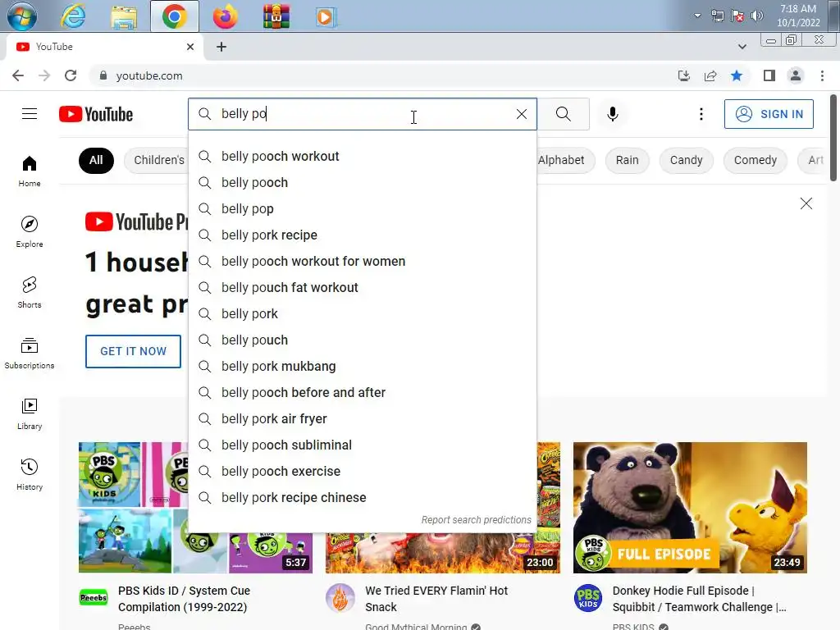Click Report search predictions link
Screen dimensions: 840x630
pos(476,519)
